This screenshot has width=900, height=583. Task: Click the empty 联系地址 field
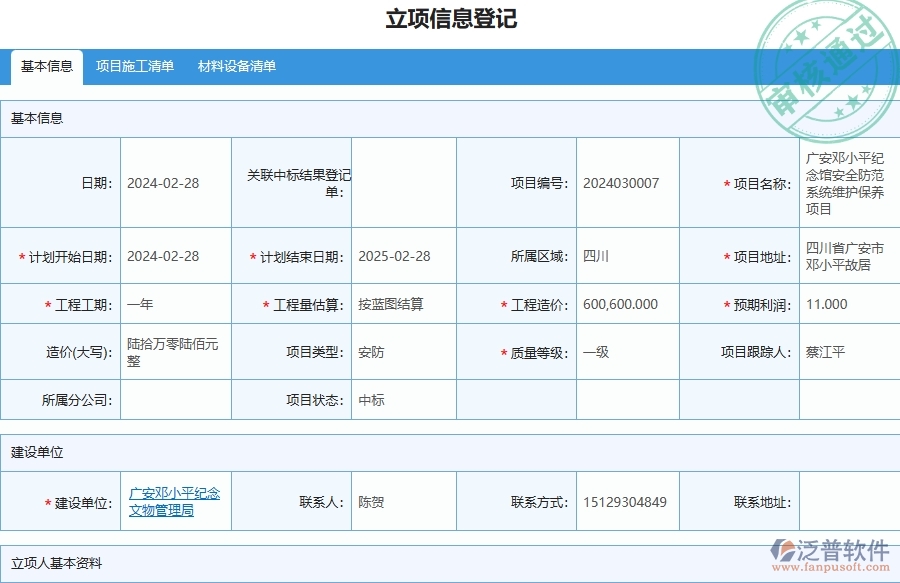[x=849, y=501]
